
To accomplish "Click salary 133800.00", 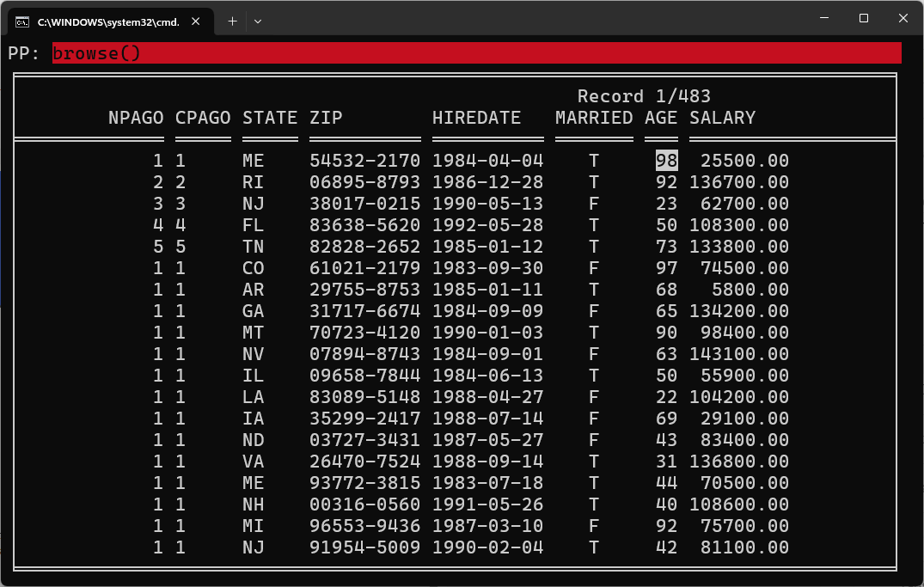I will click(x=739, y=247).
